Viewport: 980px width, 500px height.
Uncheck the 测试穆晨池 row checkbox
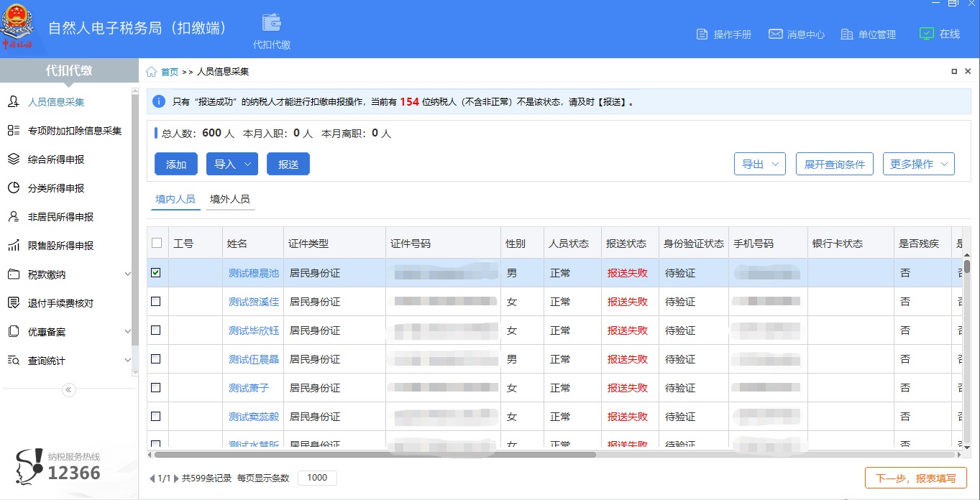(x=156, y=272)
